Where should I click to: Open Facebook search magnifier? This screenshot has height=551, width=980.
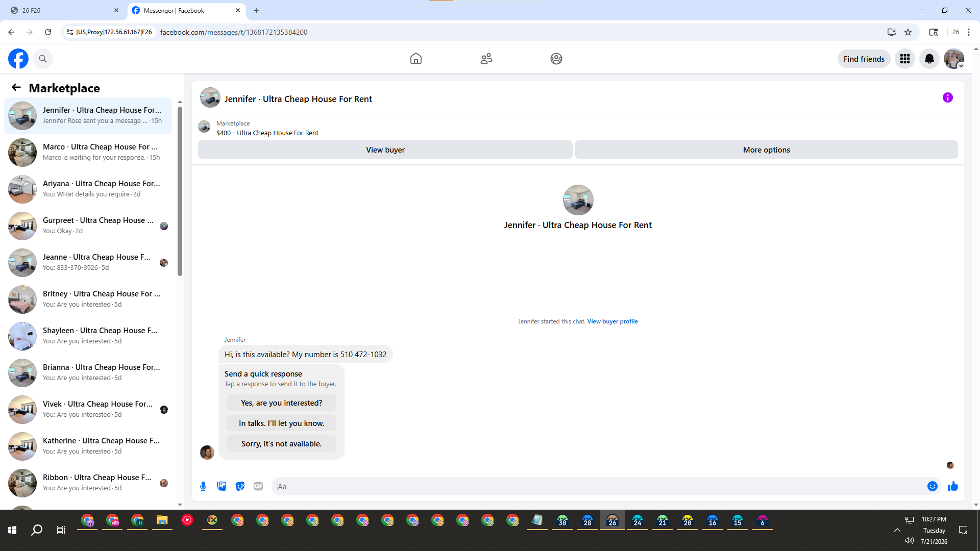pos(43,59)
